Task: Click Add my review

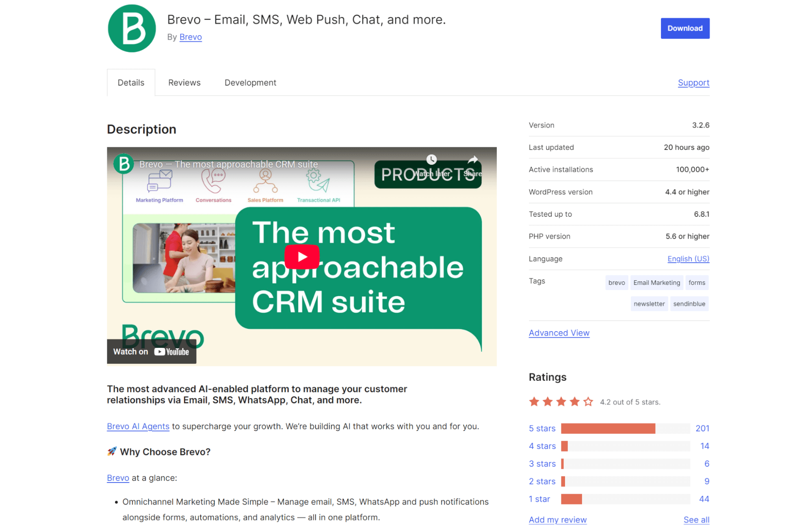Action: point(558,520)
